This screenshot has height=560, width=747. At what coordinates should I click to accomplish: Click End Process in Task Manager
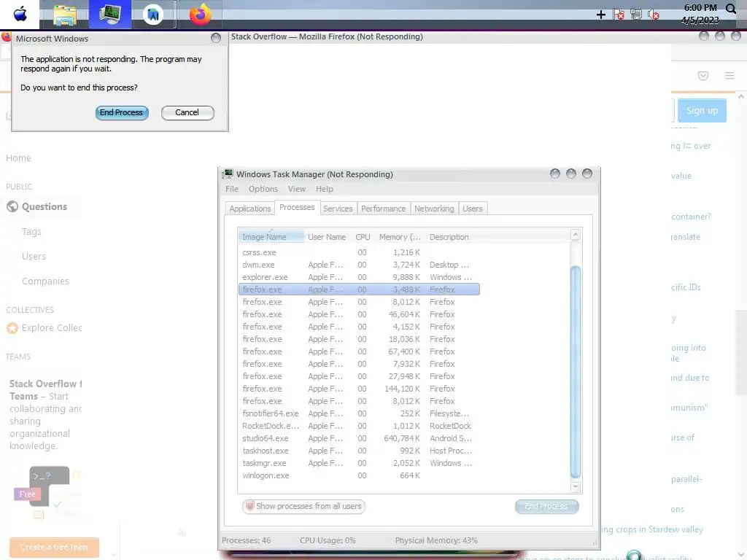546,506
